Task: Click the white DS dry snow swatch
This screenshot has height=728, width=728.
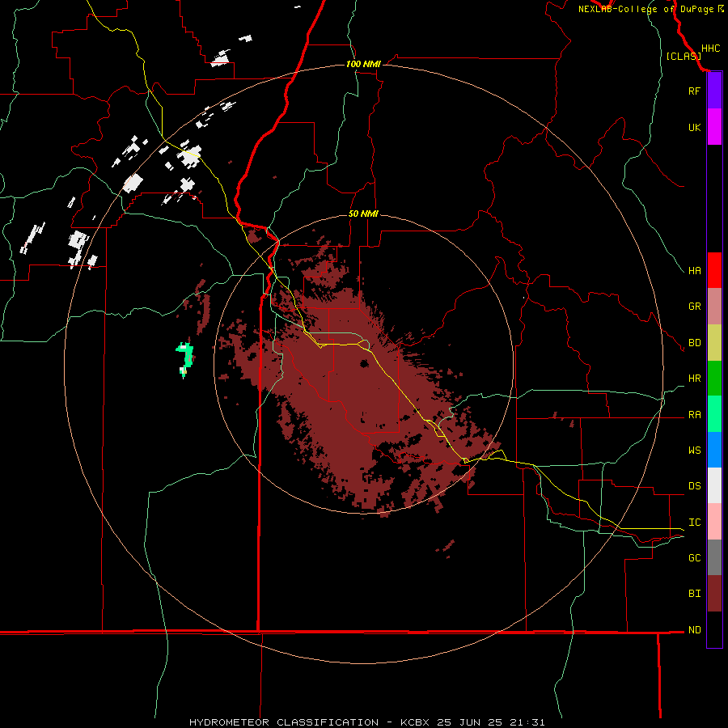Action: pyautogui.click(x=714, y=485)
